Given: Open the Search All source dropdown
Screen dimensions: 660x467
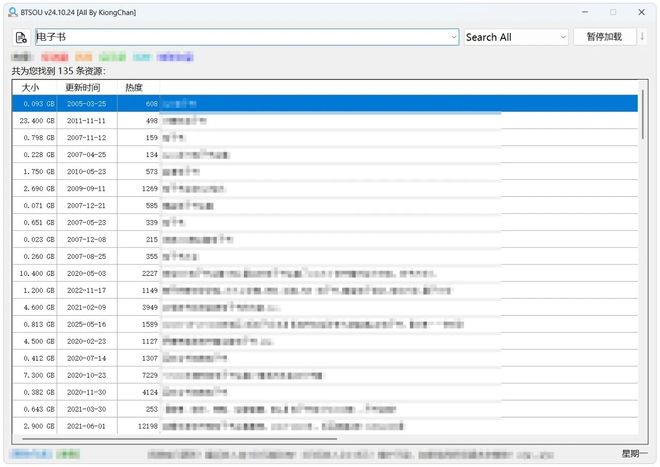Looking at the screenshot, I should tap(515, 37).
